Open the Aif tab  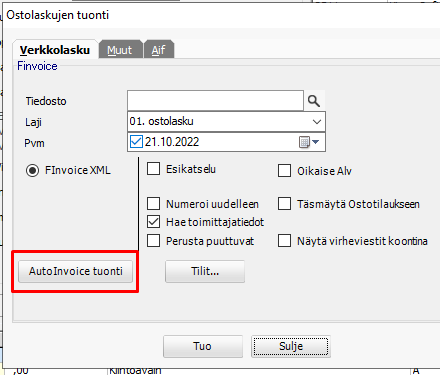click(x=159, y=50)
